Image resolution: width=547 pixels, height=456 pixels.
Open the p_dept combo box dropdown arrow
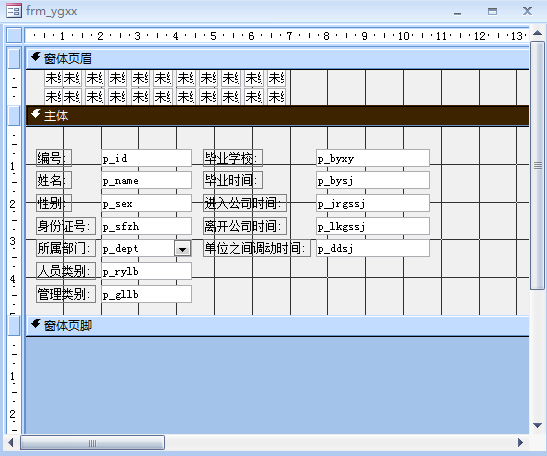[182, 249]
